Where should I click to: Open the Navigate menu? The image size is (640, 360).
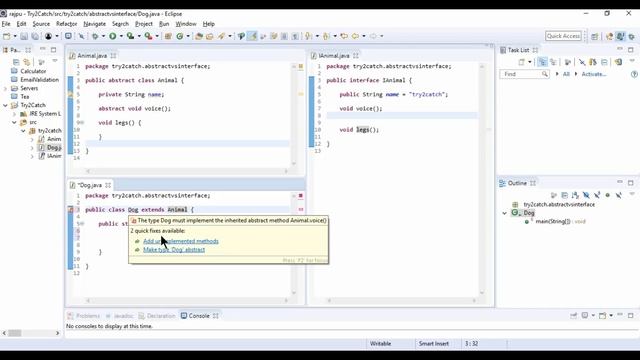tap(94, 24)
